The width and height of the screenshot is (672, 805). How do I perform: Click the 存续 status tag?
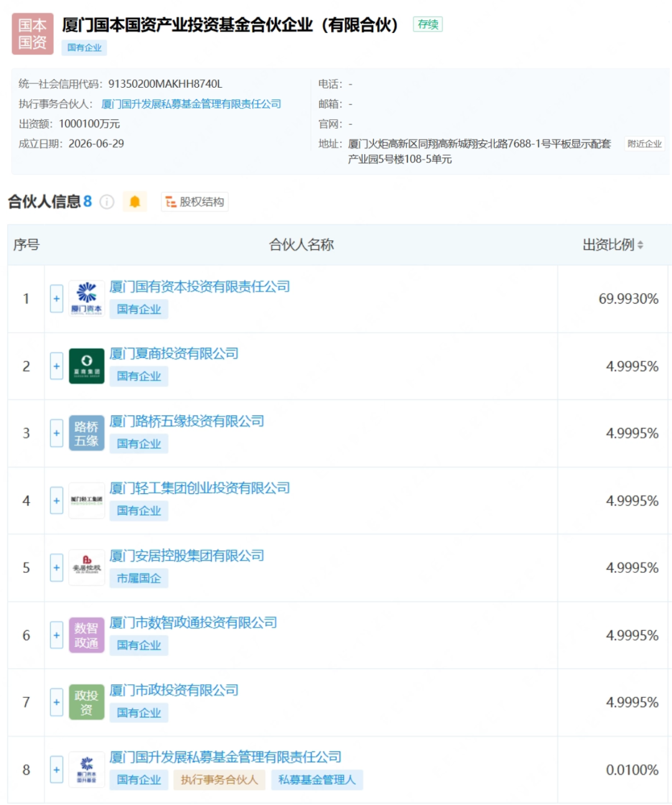pyautogui.click(x=428, y=24)
